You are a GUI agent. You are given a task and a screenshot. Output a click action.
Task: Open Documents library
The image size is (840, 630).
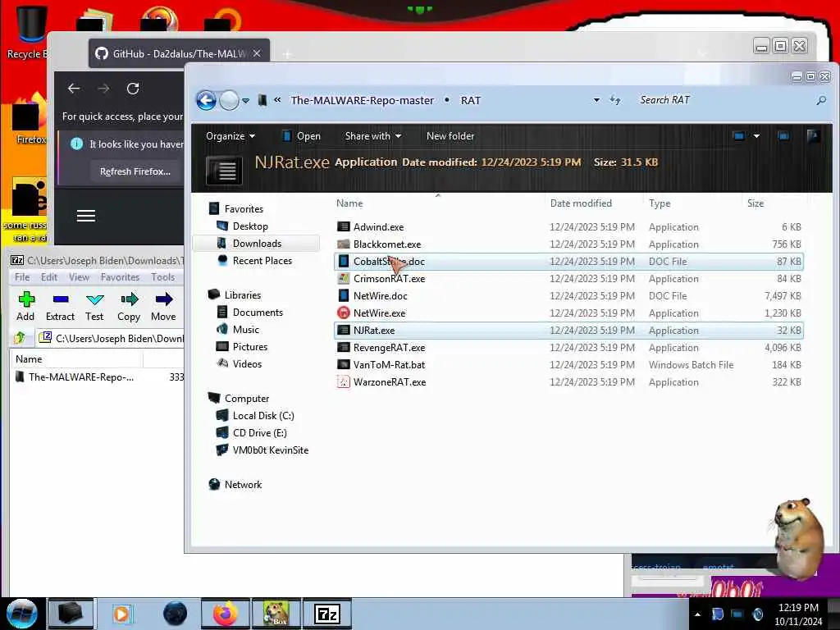(258, 313)
